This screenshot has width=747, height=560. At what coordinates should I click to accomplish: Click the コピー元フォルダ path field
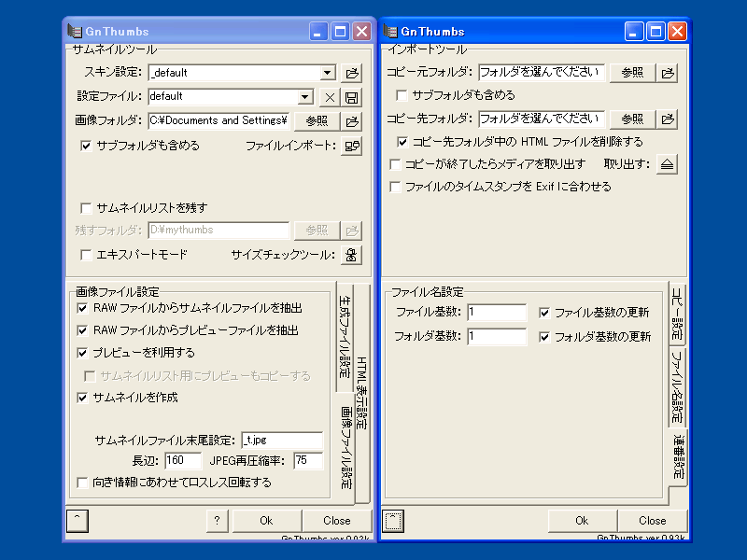pyautogui.click(x=542, y=73)
